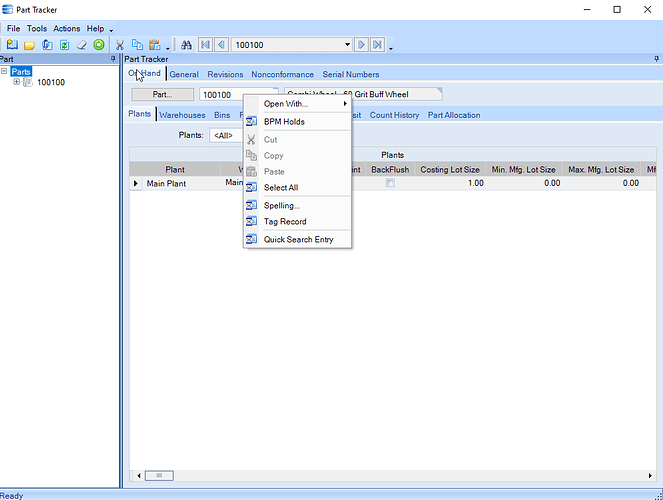663x500 pixels.
Task: Choose BPM Holds from context menu
Action: click(297, 122)
